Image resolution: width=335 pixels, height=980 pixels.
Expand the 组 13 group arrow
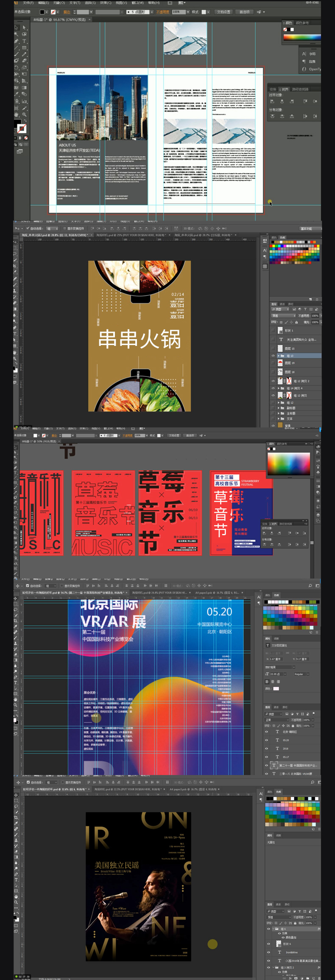point(279,356)
